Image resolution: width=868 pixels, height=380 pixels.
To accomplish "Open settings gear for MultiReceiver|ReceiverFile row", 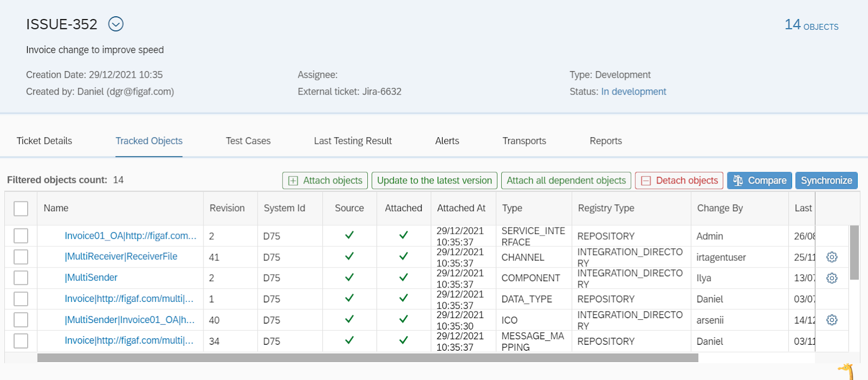I will pyautogui.click(x=832, y=257).
